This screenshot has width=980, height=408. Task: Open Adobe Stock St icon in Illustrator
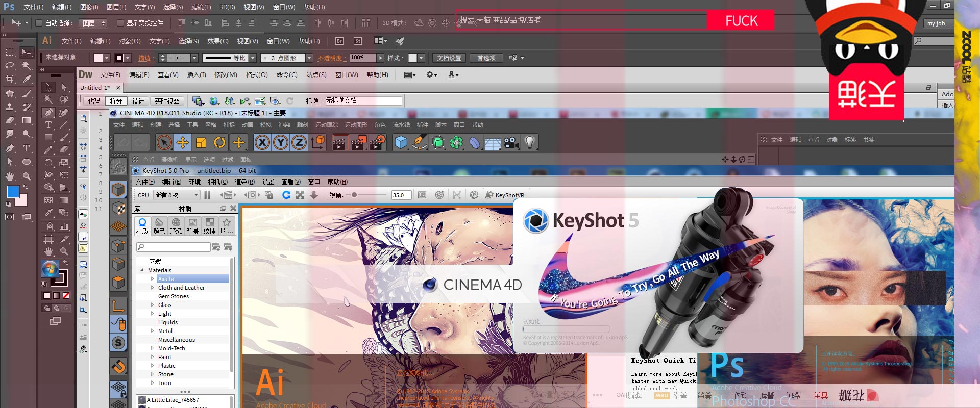[x=357, y=41]
